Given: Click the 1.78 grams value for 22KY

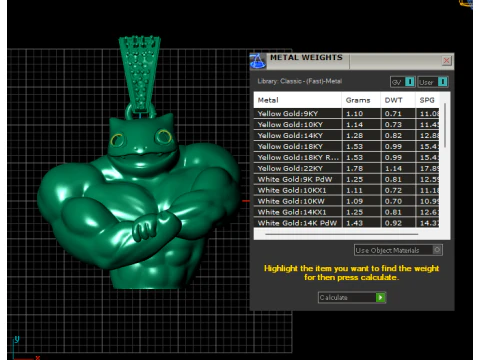Looking at the screenshot, I should pos(354,169).
